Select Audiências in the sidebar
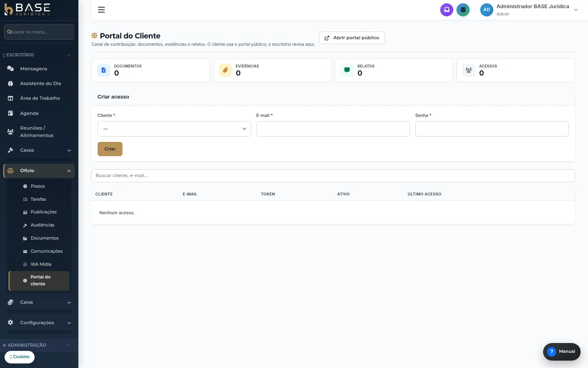This screenshot has height=368, width=588. coord(39,225)
